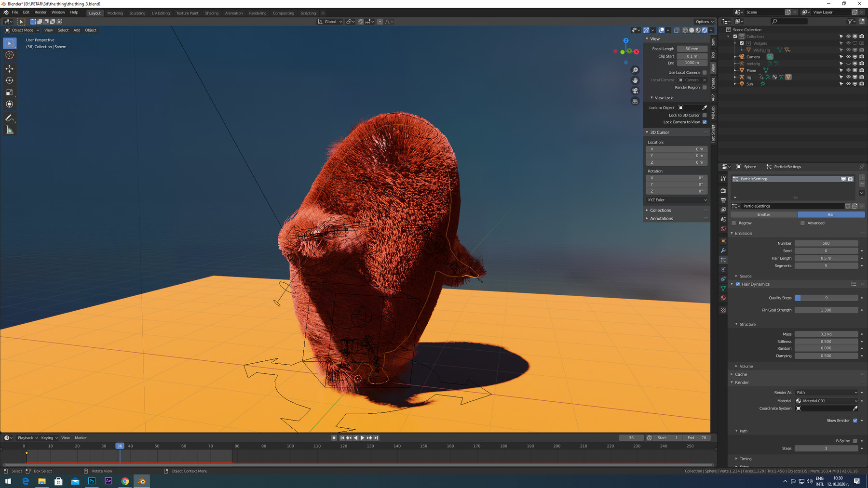Viewport: 868px width, 488px height.
Task: Open the Rendering menu in the top bar
Action: point(258,13)
